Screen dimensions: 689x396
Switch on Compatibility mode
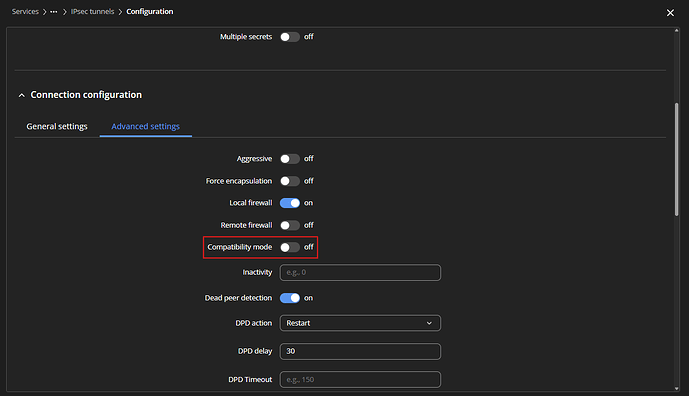click(x=290, y=247)
